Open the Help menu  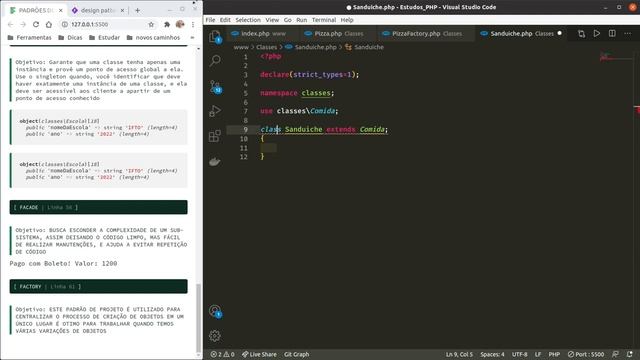point(347,20)
